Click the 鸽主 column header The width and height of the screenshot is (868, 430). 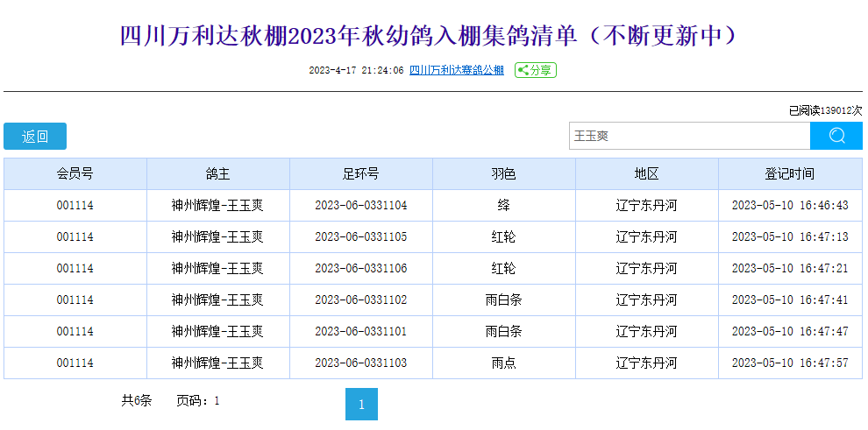point(217,174)
